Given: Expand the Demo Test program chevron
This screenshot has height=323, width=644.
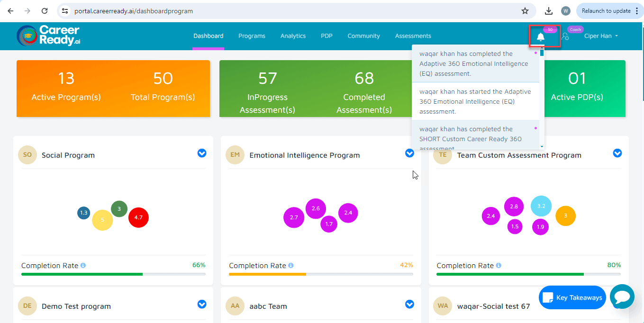Looking at the screenshot, I should [202, 304].
